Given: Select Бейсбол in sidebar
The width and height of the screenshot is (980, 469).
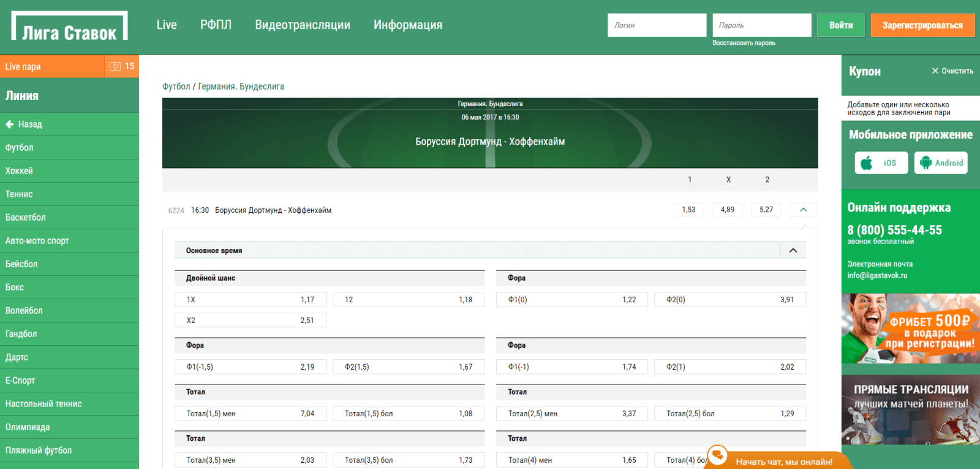Looking at the screenshot, I should (x=69, y=264).
